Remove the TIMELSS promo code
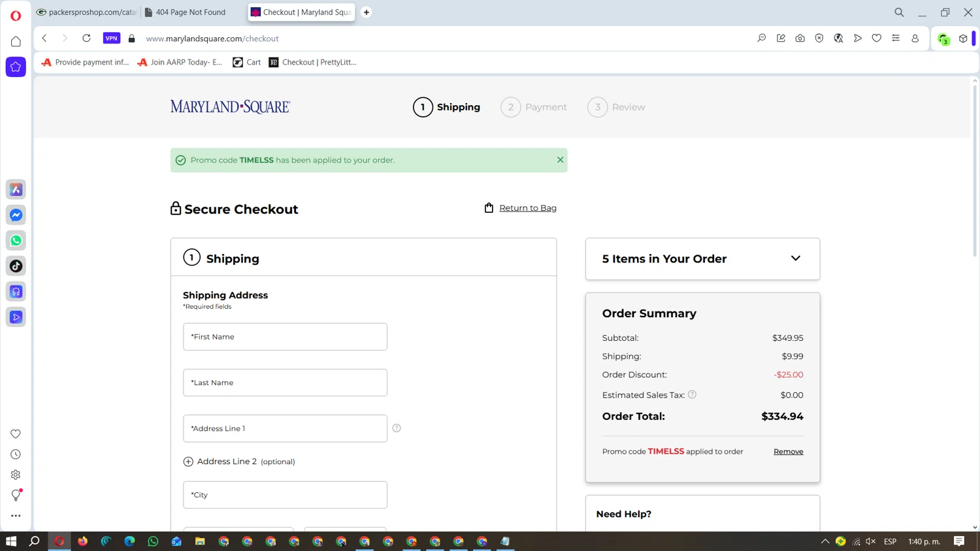980x551 pixels. point(788,452)
